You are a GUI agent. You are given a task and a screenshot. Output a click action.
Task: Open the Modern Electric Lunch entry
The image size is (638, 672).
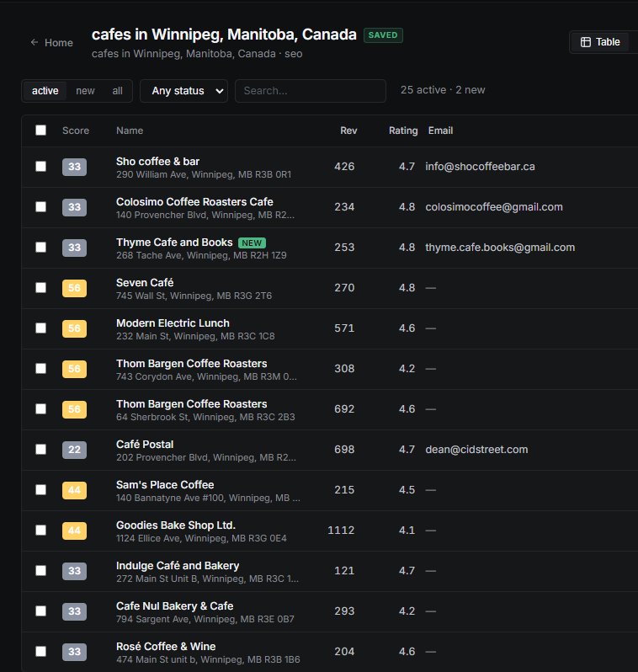click(x=173, y=323)
